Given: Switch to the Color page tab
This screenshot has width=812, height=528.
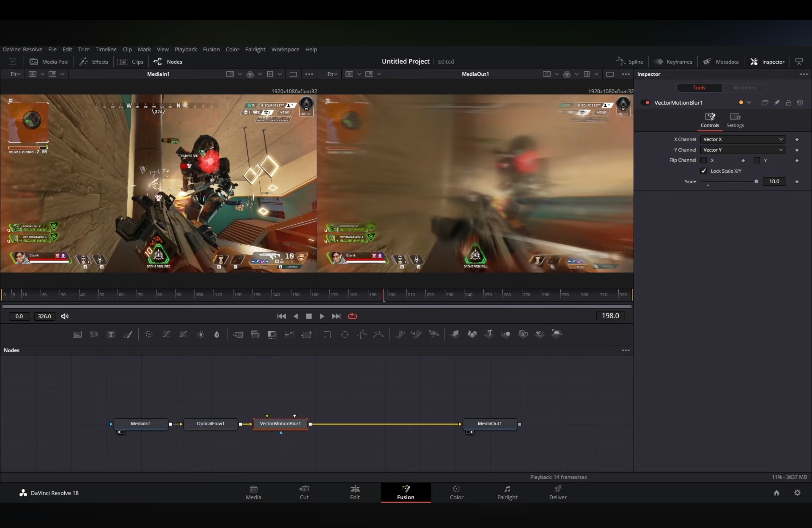Looking at the screenshot, I should click(456, 493).
